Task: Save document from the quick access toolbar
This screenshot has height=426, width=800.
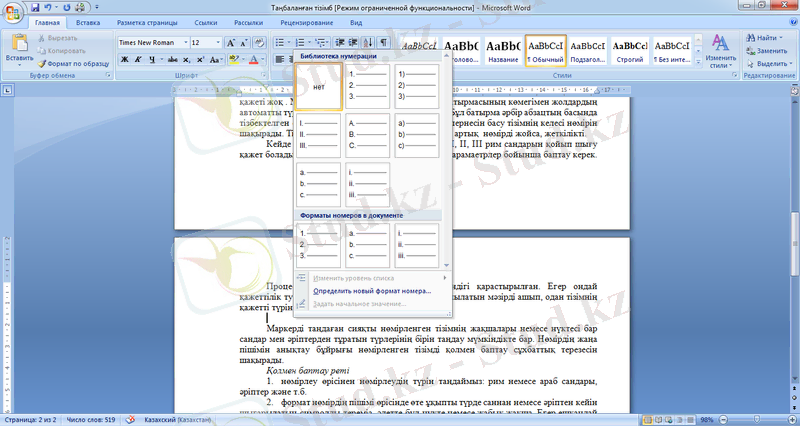Action: click(35, 6)
